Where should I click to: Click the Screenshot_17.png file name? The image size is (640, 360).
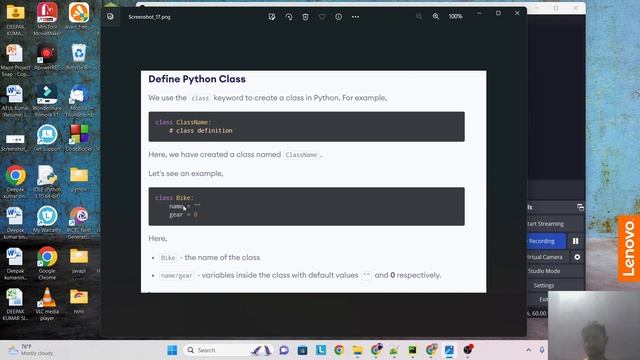click(149, 17)
